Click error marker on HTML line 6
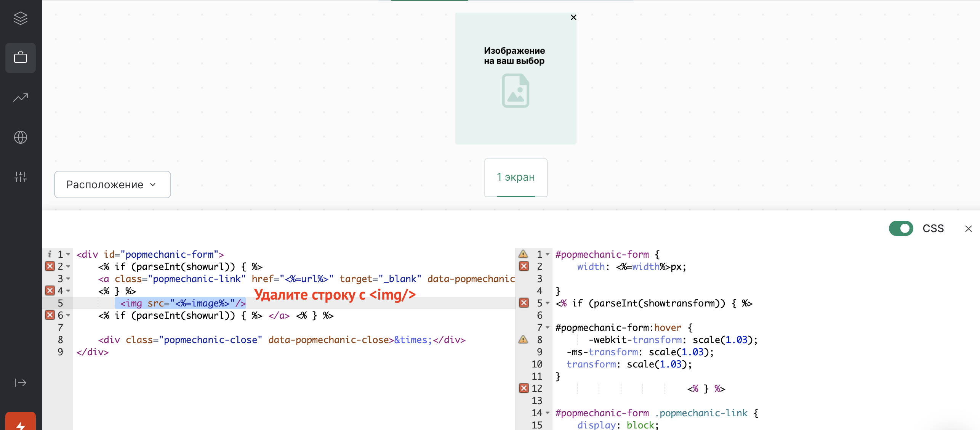This screenshot has width=980, height=430. [x=50, y=315]
